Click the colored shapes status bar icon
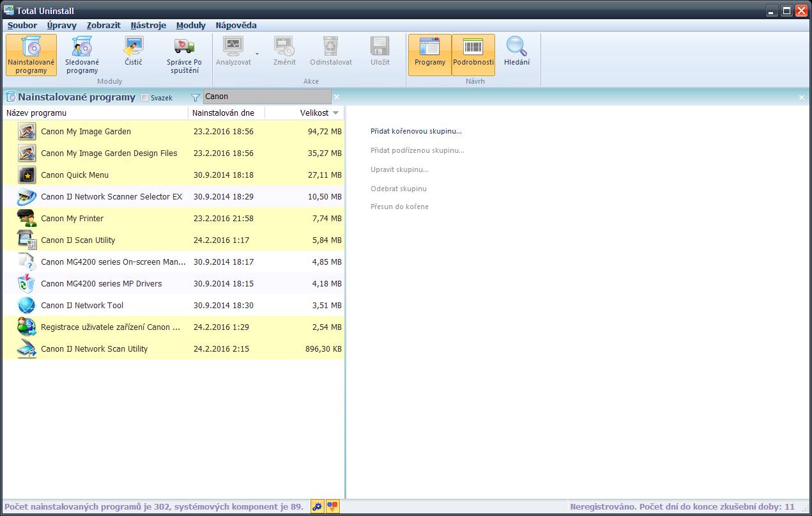812x516 pixels. point(333,506)
